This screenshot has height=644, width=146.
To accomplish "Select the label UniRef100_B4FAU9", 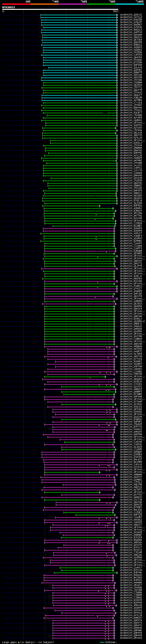I will point(131,65).
